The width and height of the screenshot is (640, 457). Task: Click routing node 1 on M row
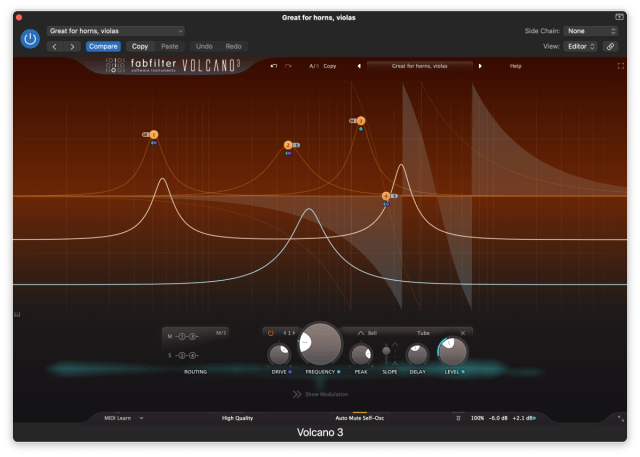[x=182, y=337]
